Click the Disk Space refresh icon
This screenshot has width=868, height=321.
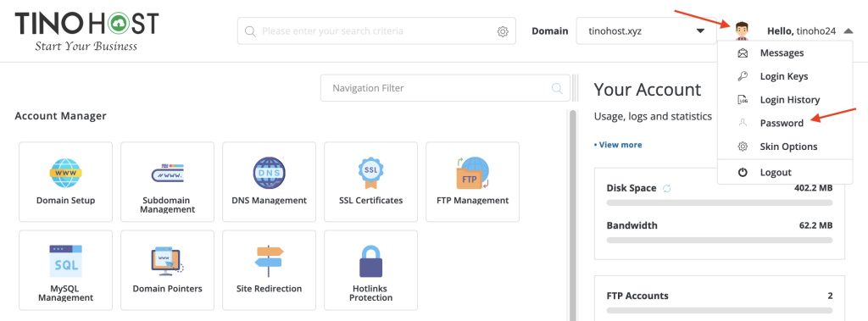point(667,188)
